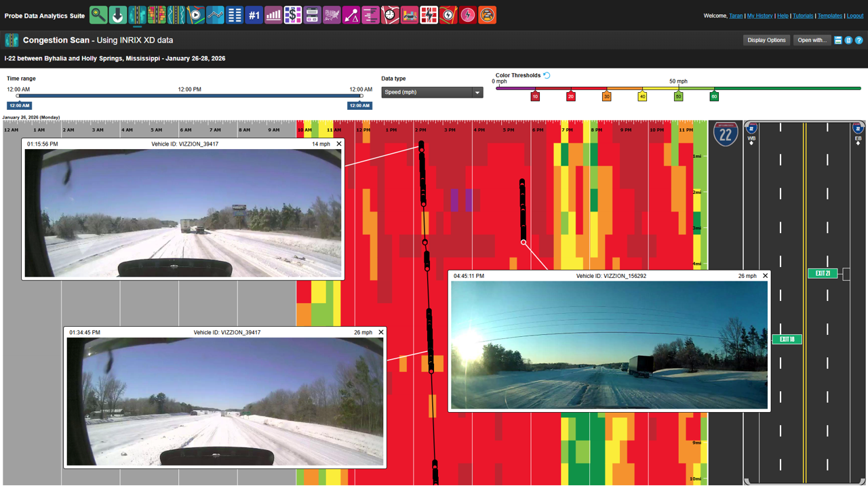Click the EB direction label
Image resolution: width=868 pixels, height=488 pixels.
pyautogui.click(x=858, y=138)
